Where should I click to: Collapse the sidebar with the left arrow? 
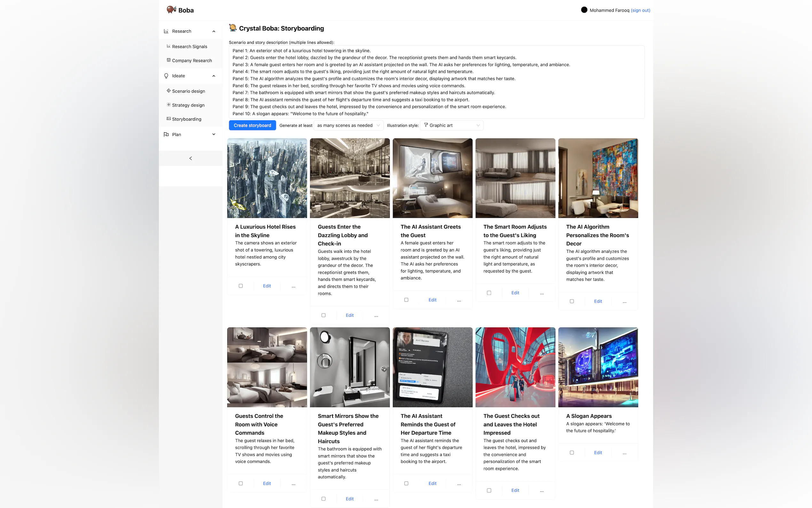coord(190,158)
